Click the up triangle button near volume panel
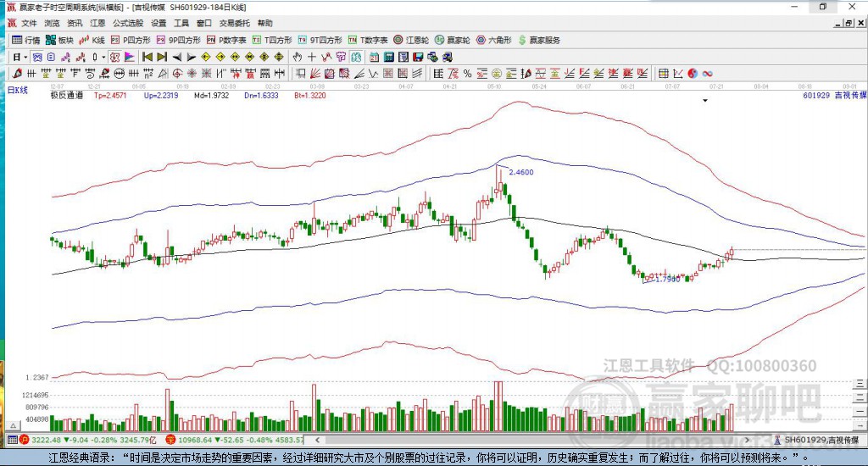 pyautogui.click(x=14, y=425)
